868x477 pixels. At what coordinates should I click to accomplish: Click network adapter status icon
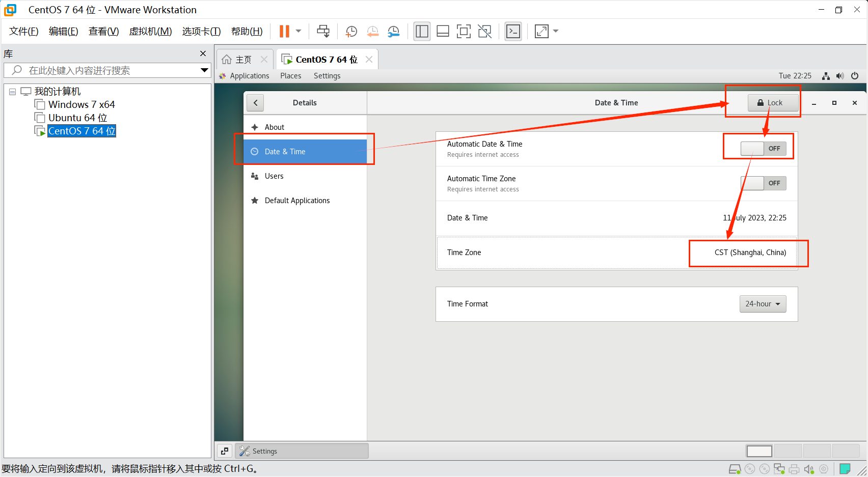(779, 469)
